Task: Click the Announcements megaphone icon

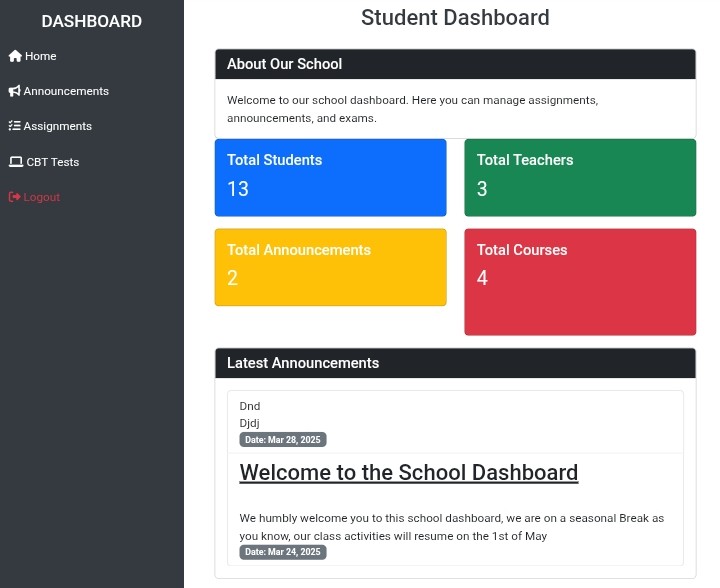Action: click(x=15, y=92)
